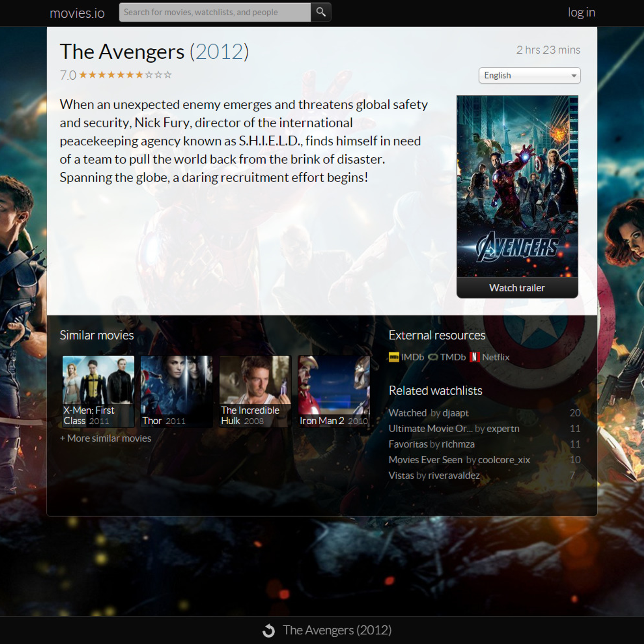Open The Incredible Hulk 2008 thumbnail
Viewport: 644px width, 644px height.
click(x=255, y=391)
